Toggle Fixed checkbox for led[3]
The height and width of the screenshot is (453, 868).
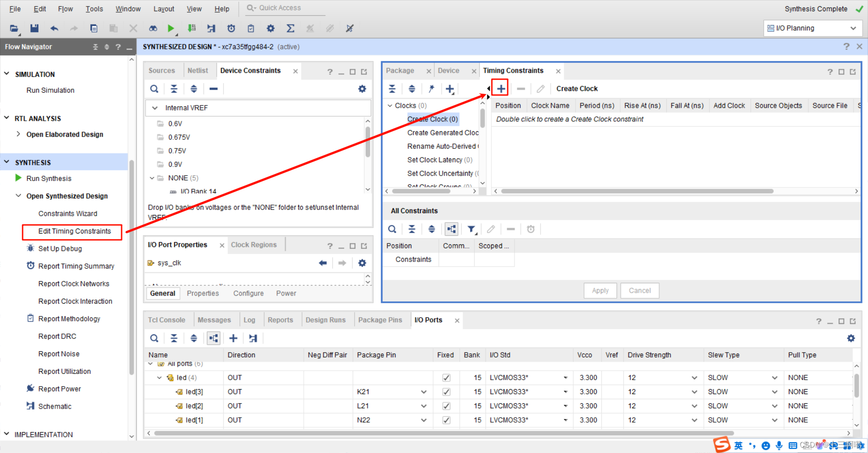point(446,392)
